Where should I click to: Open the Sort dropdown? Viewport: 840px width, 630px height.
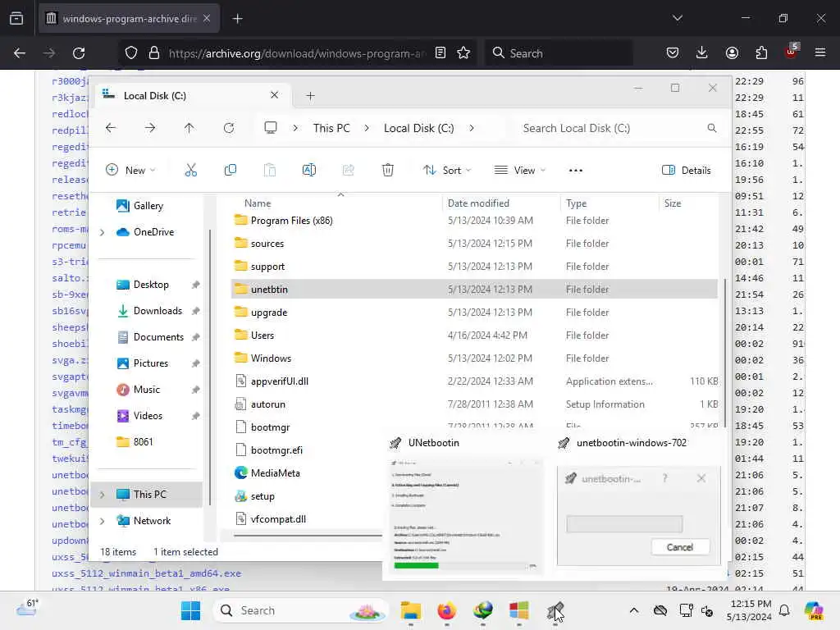pyautogui.click(x=447, y=171)
